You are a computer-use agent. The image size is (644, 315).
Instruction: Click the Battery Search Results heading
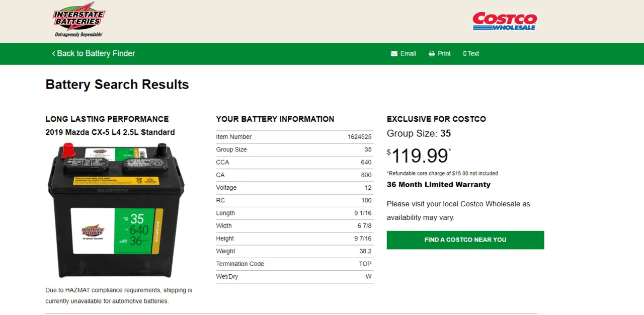click(117, 85)
